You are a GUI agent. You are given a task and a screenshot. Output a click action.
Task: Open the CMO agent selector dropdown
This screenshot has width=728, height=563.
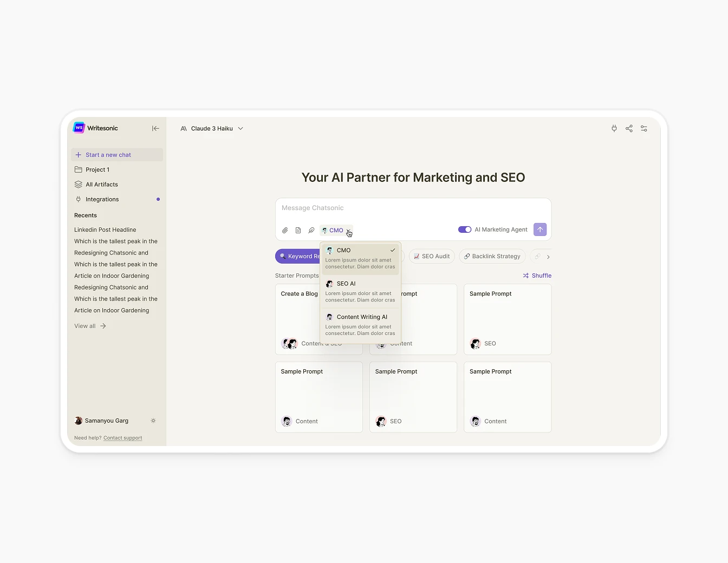(x=336, y=230)
